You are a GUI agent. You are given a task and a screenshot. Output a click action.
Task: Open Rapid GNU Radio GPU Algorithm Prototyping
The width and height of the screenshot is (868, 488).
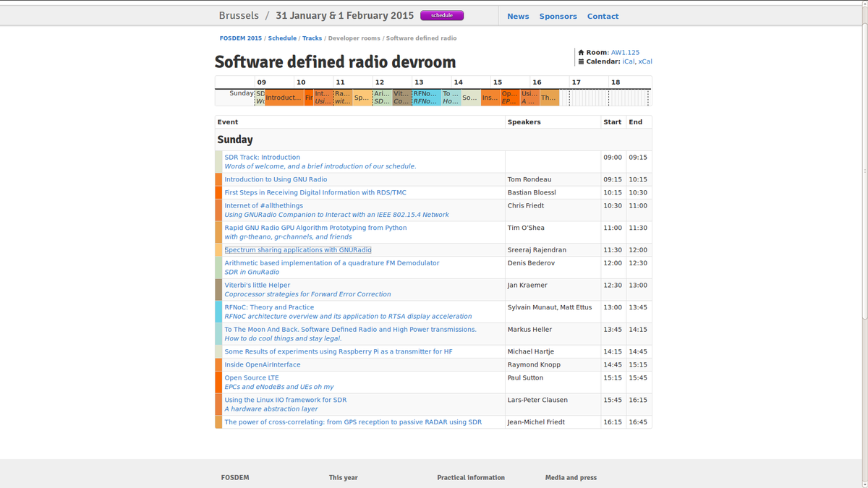[315, 228]
